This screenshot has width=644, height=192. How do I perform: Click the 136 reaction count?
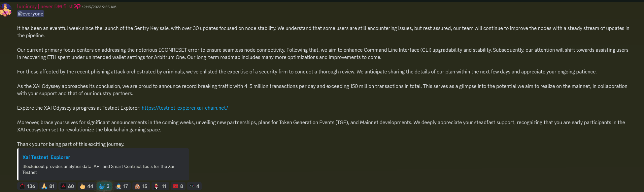tap(31, 186)
